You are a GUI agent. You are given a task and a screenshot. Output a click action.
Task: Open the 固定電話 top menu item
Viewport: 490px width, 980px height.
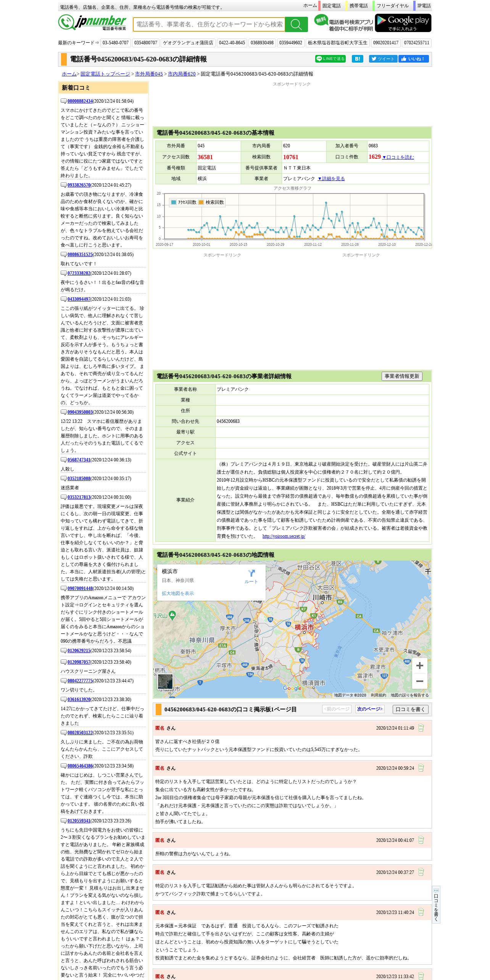coord(331,6)
